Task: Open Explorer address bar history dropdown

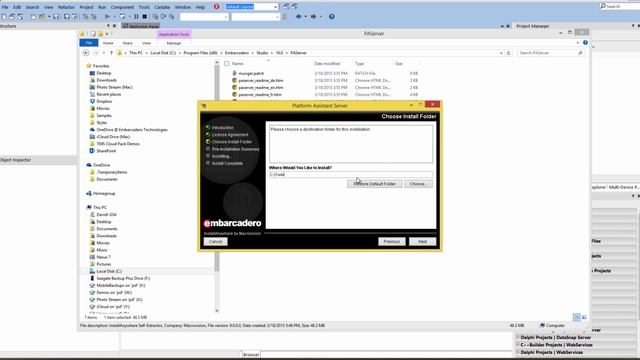Action: point(501,53)
